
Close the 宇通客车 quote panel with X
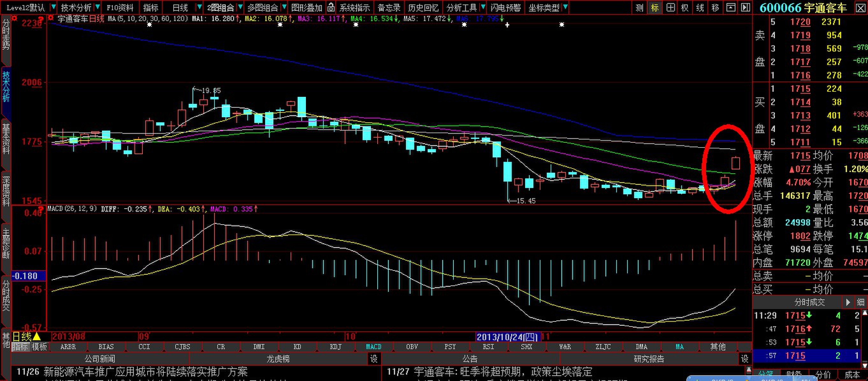coord(860,8)
